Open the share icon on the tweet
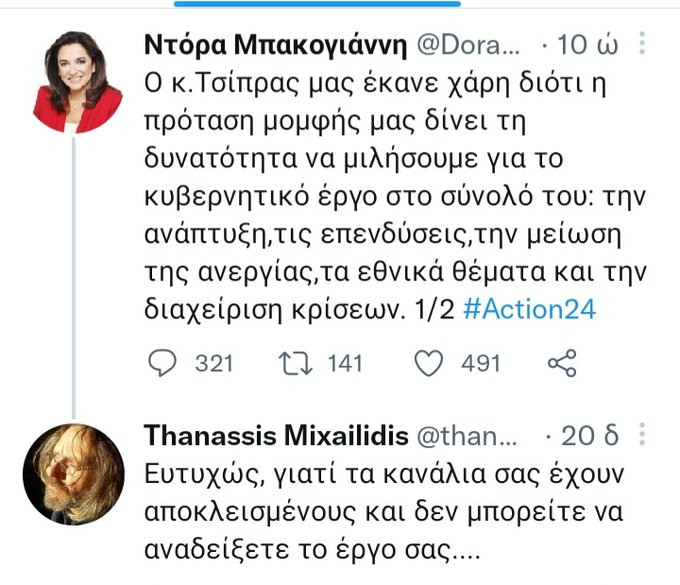The width and height of the screenshot is (680, 585). [563, 363]
